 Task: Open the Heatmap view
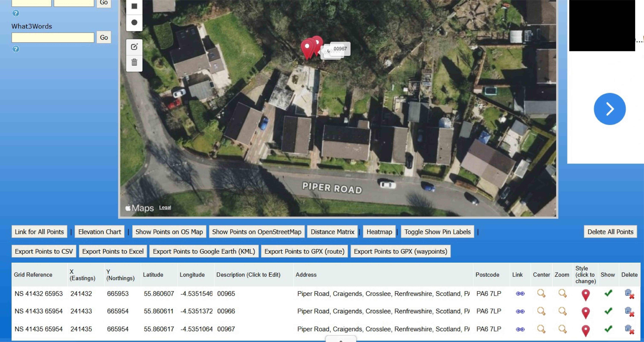click(x=379, y=232)
